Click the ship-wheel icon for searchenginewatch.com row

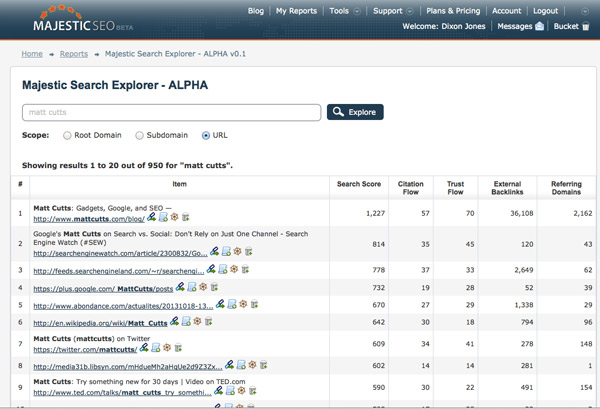pos(238,251)
